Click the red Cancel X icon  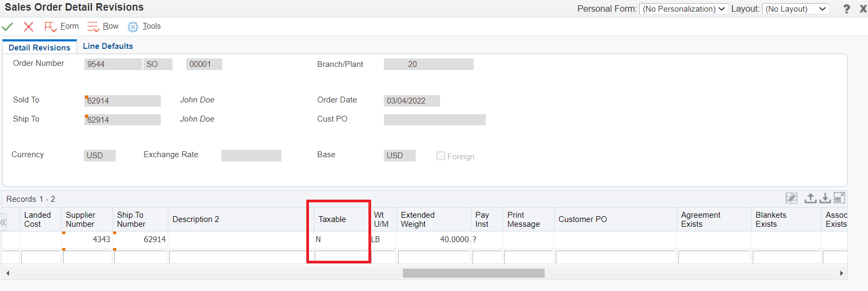(x=29, y=27)
